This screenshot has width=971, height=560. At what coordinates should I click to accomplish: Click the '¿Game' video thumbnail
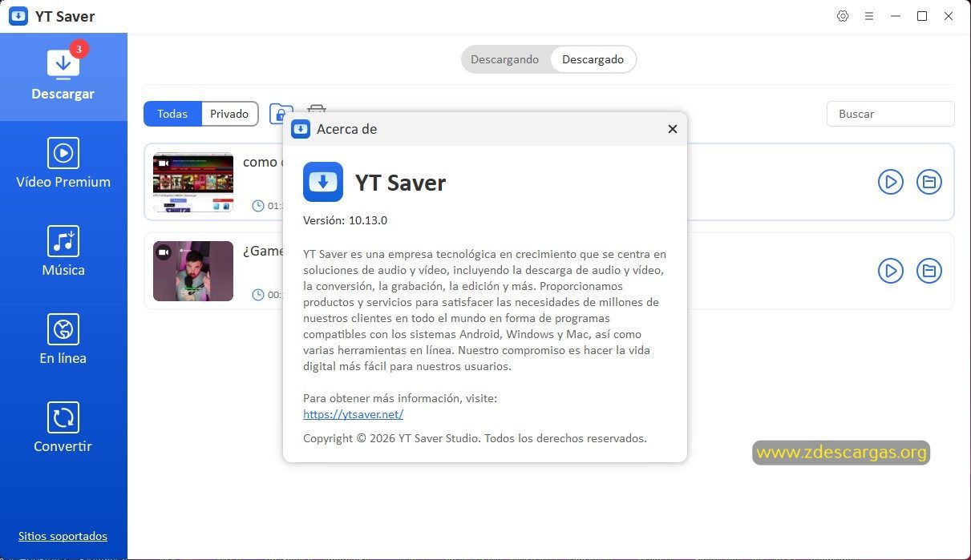tap(193, 271)
